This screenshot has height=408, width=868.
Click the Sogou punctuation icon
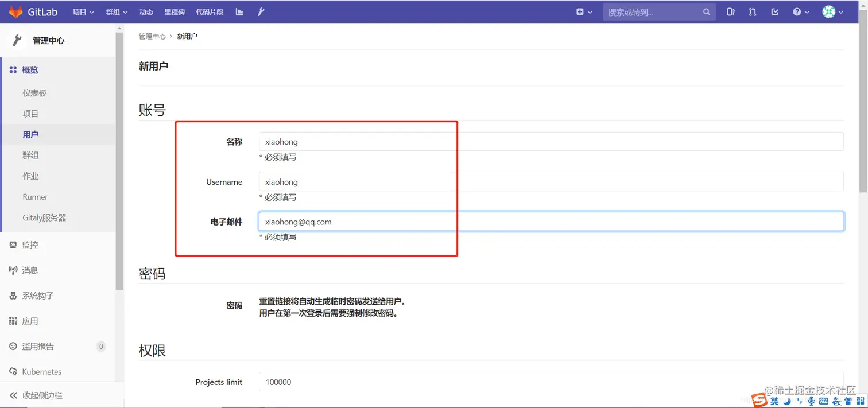799,401
